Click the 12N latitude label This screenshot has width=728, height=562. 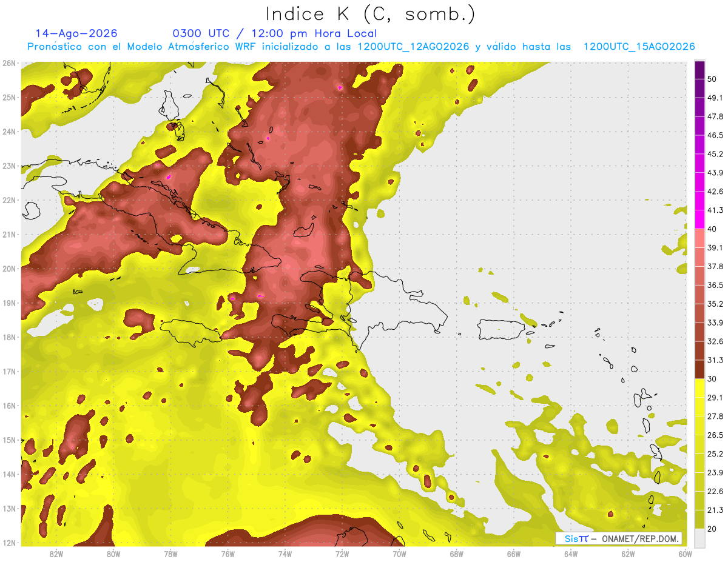(8, 543)
